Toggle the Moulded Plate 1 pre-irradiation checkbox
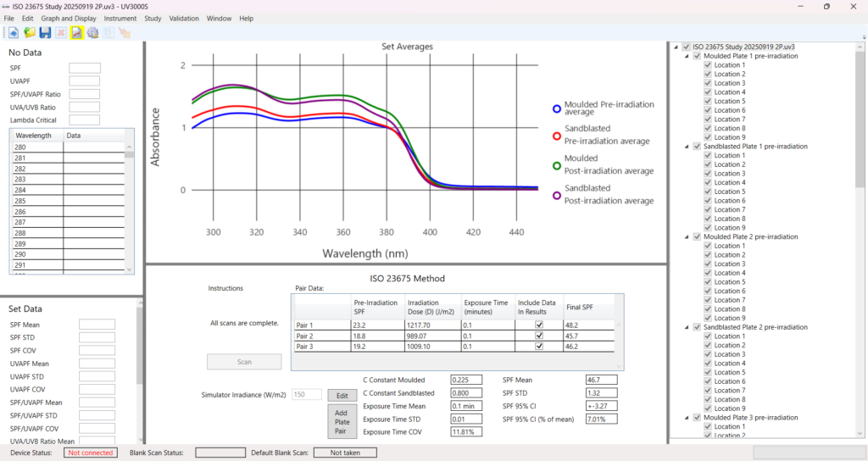This screenshot has height=461, width=868. 697,56
